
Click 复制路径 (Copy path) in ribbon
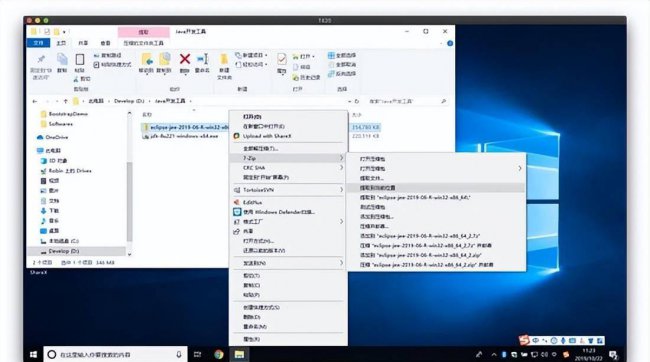[x=108, y=55]
